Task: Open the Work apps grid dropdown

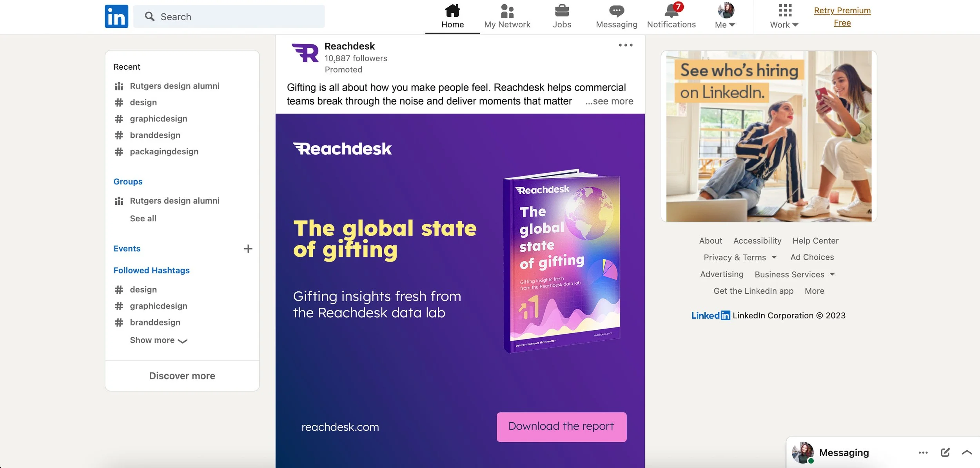Action: 784,16
